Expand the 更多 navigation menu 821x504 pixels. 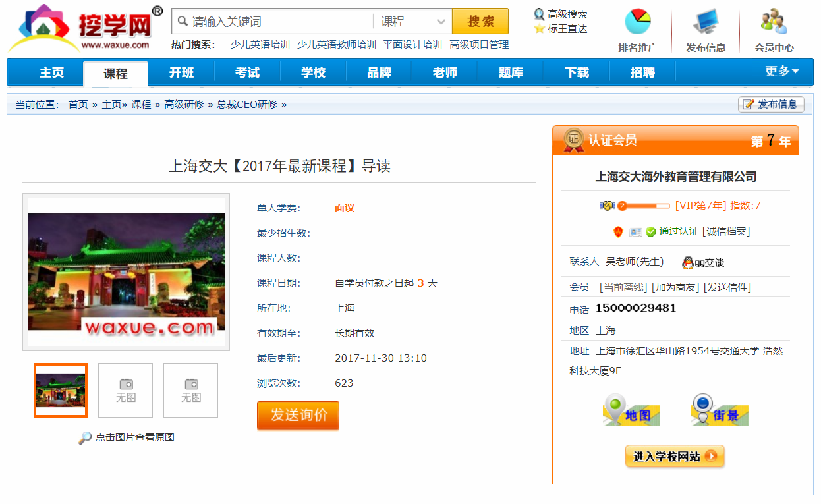(x=781, y=72)
